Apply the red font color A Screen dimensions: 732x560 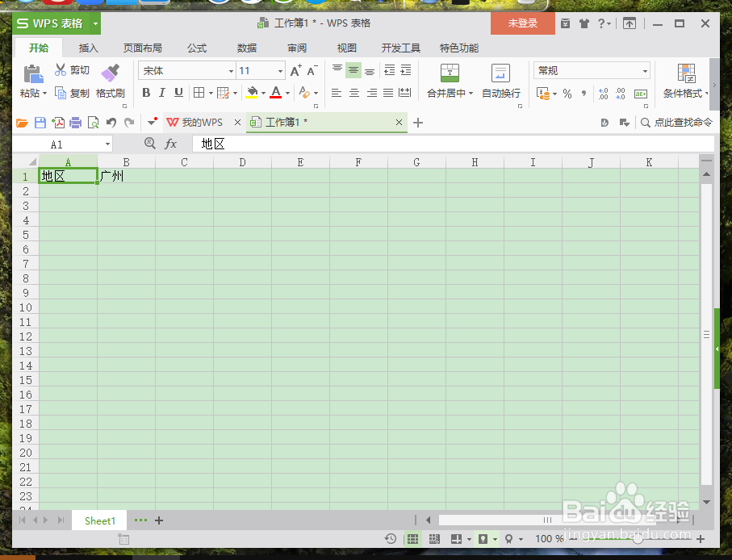(276, 93)
